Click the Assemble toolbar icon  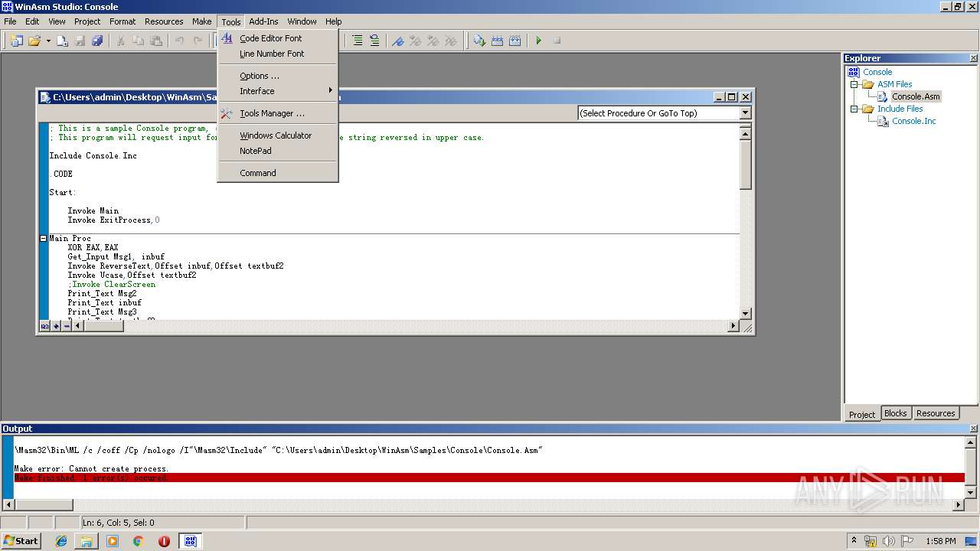pos(479,41)
